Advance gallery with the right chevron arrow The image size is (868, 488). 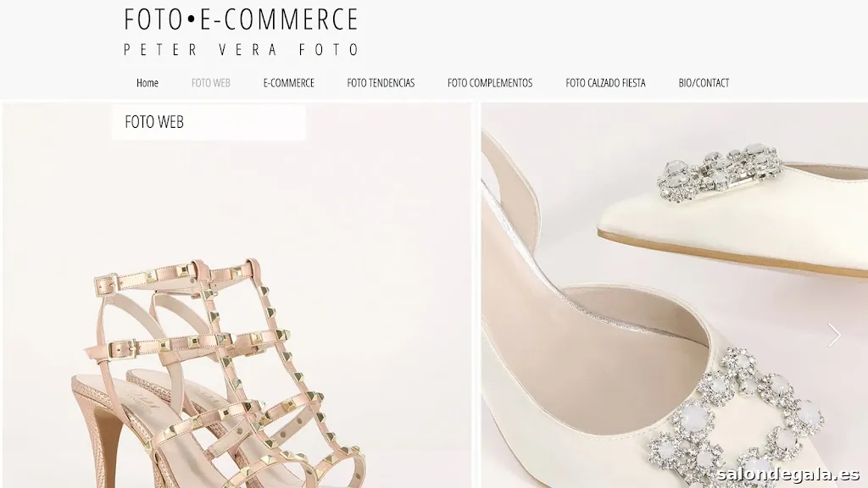click(834, 335)
